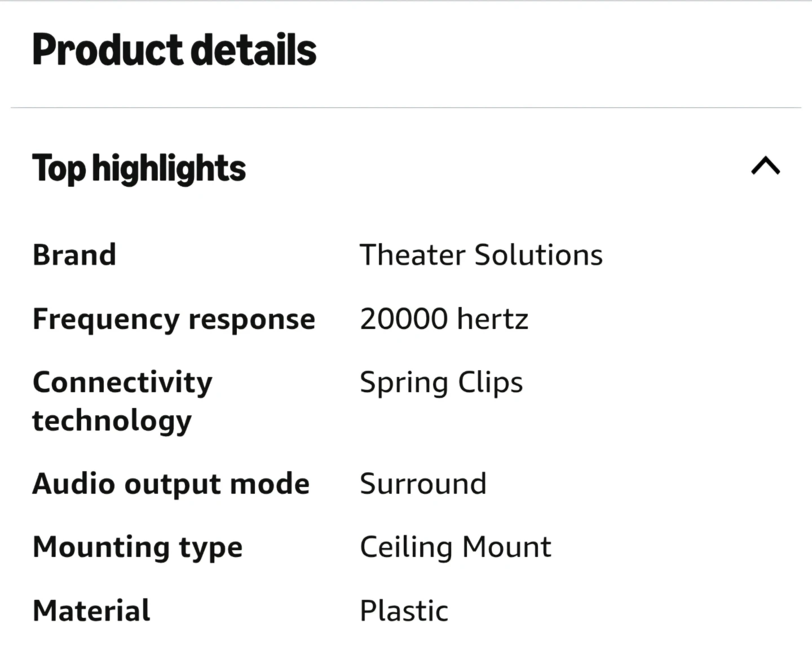Click the Theater Solutions brand value
The height and width of the screenshot is (654, 812).
click(481, 254)
